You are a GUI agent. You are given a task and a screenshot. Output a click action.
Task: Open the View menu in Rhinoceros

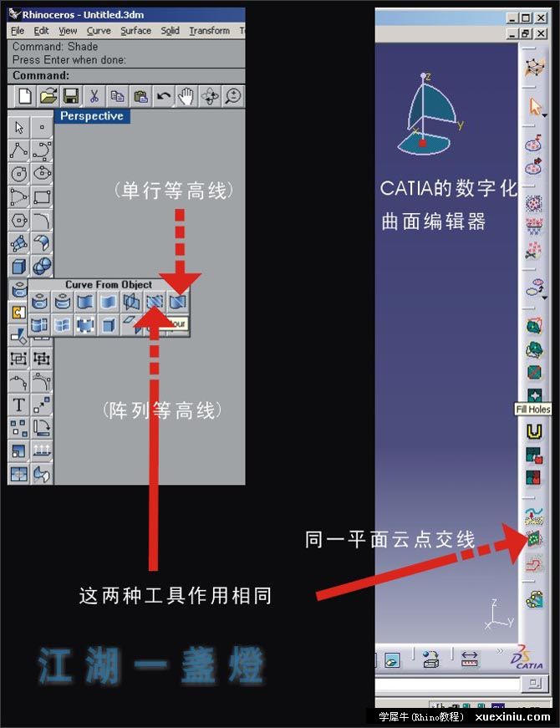click(x=68, y=31)
